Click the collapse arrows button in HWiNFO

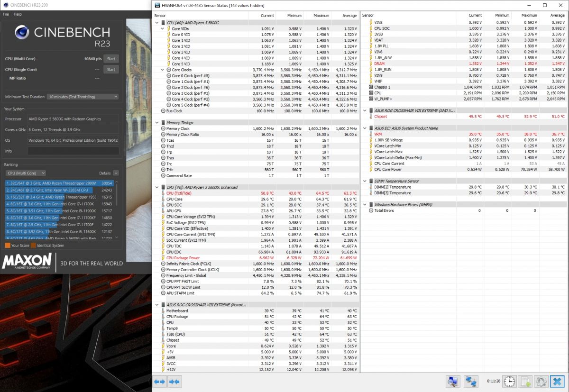(x=174, y=381)
